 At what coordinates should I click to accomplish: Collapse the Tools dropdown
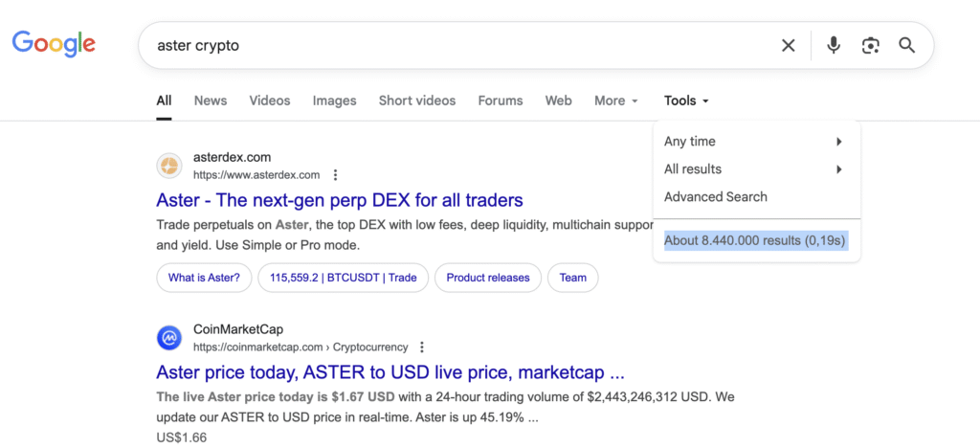[x=686, y=101]
